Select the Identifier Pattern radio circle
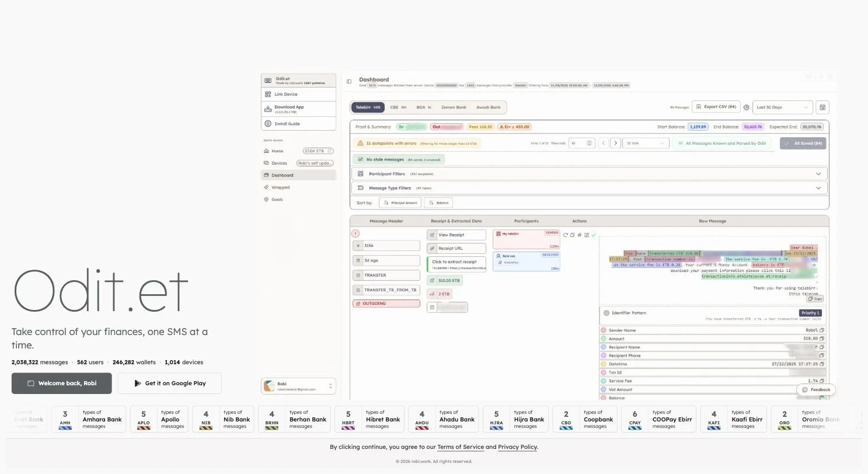This screenshot has width=868, height=474. click(x=606, y=313)
